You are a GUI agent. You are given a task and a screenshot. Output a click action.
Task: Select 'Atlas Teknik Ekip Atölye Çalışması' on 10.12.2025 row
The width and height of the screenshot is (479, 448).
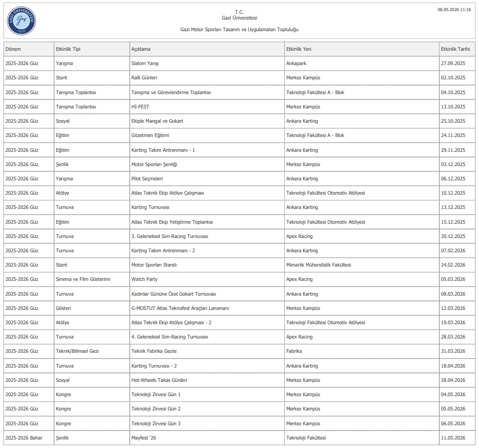pyautogui.click(x=207, y=193)
